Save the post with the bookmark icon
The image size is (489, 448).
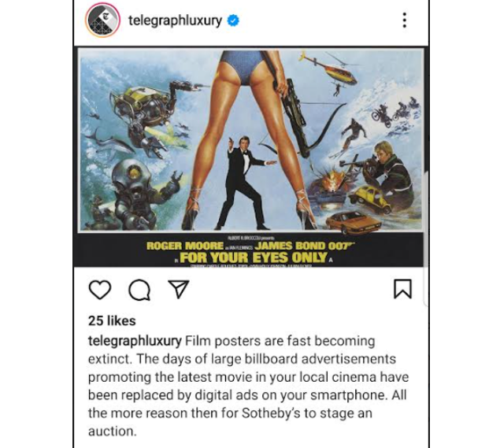coord(403,289)
